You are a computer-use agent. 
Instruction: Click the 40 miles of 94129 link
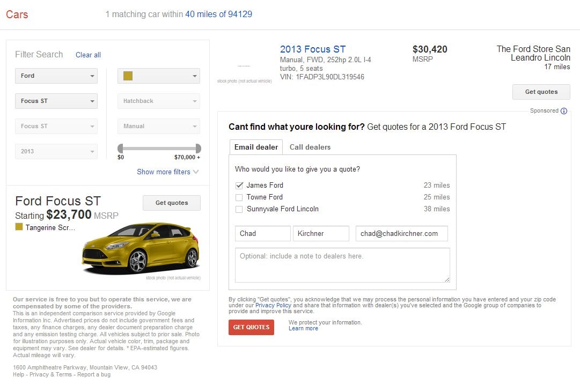pyautogui.click(x=218, y=14)
